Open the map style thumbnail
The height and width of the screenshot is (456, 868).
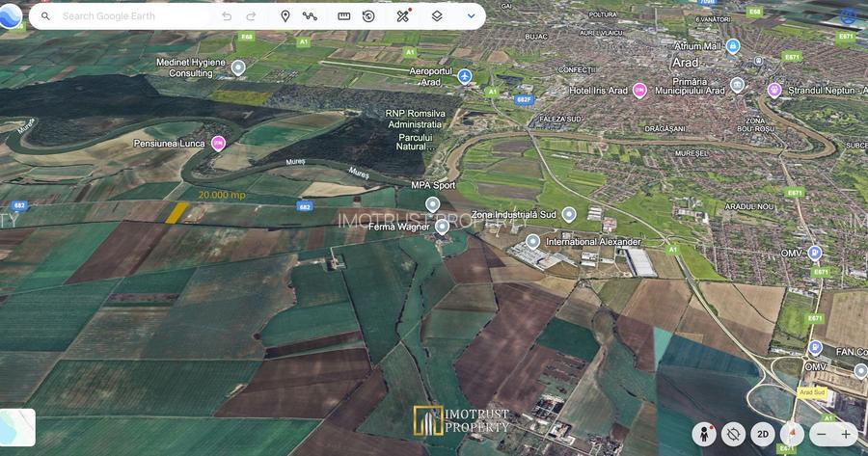coord(16,427)
